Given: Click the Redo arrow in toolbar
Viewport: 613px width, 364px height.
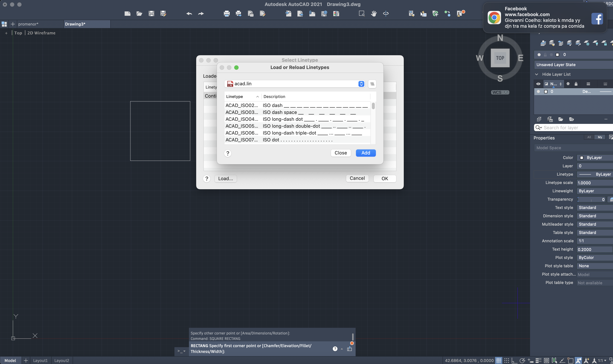Looking at the screenshot, I should point(201,13).
